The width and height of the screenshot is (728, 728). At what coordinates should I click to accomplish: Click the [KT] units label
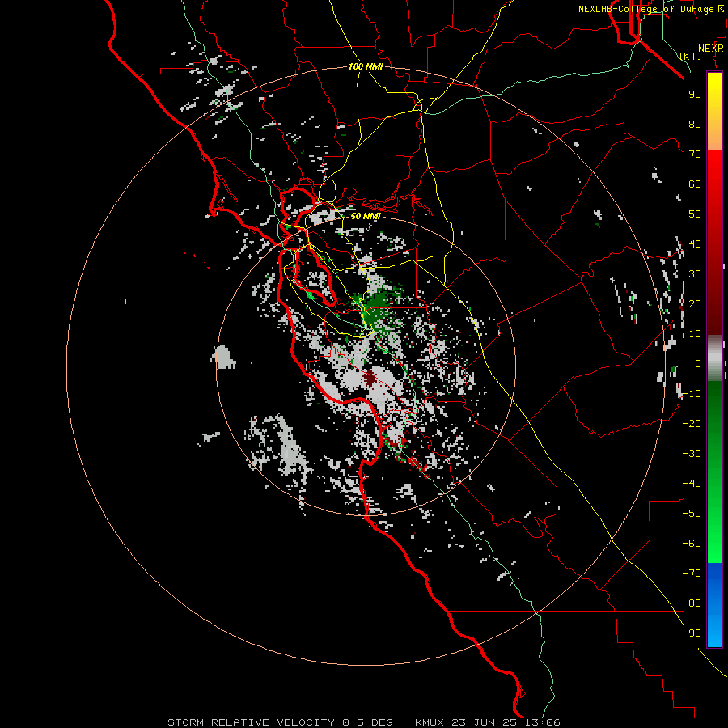[691, 56]
